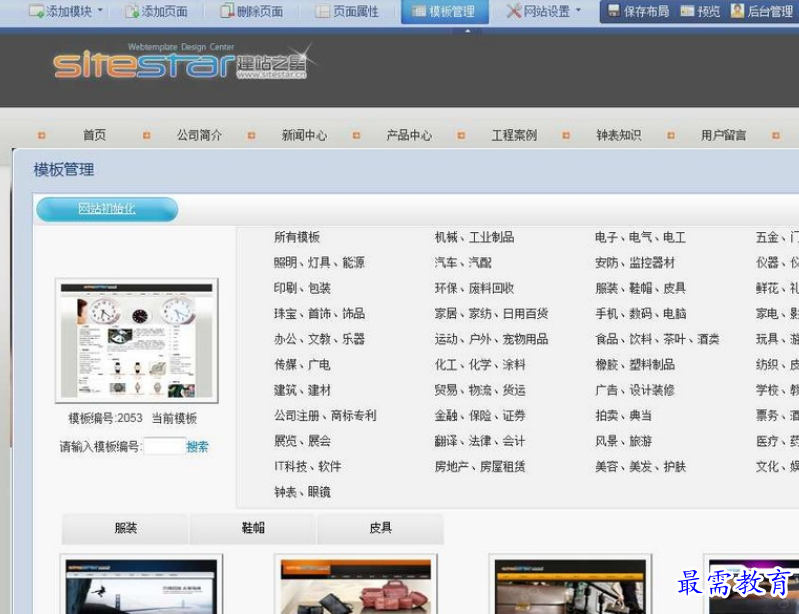Select 机械、工业制品 category

[474, 237]
